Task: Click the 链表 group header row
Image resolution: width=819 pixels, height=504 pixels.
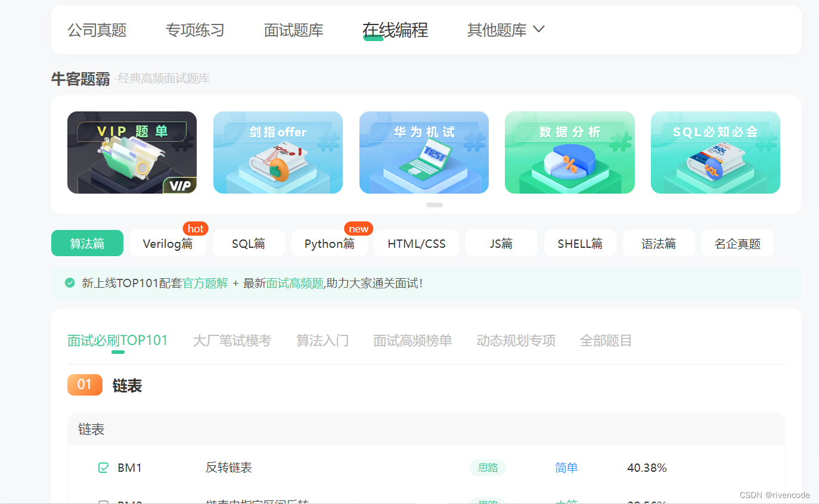Action: [426, 429]
